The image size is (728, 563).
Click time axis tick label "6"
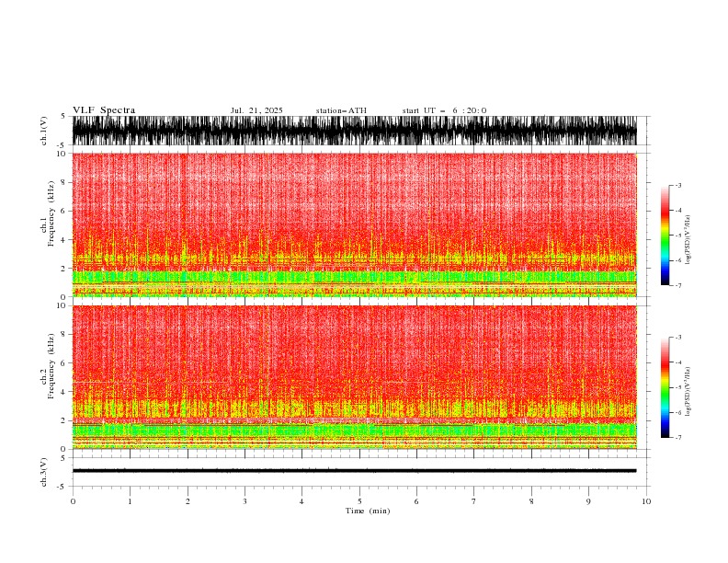coord(416,501)
